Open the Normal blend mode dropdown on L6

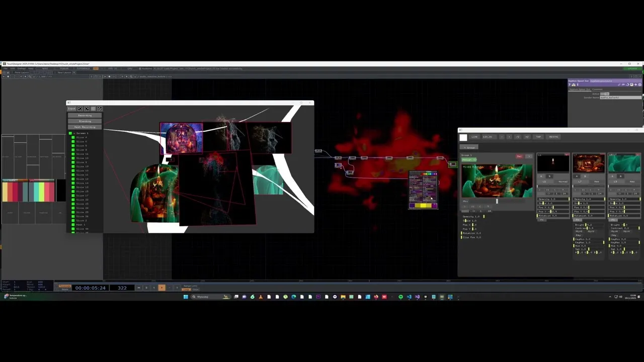pyautogui.click(x=562, y=182)
